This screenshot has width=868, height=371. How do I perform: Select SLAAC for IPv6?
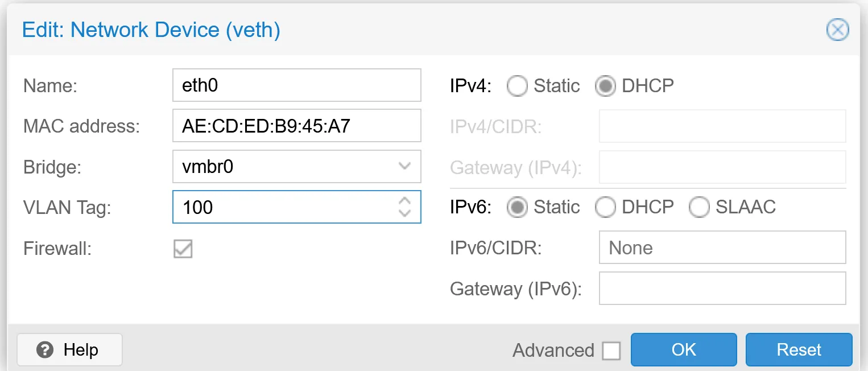click(x=700, y=207)
